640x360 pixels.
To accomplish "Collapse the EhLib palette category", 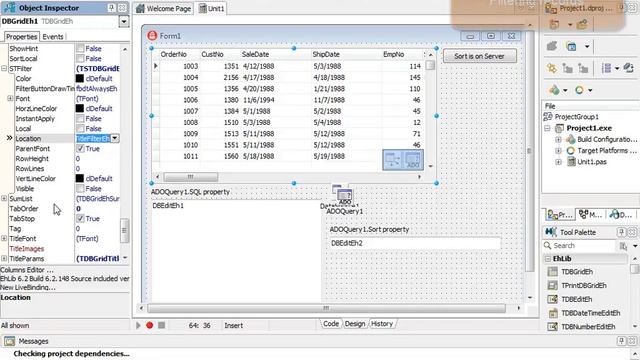I will [548, 259].
